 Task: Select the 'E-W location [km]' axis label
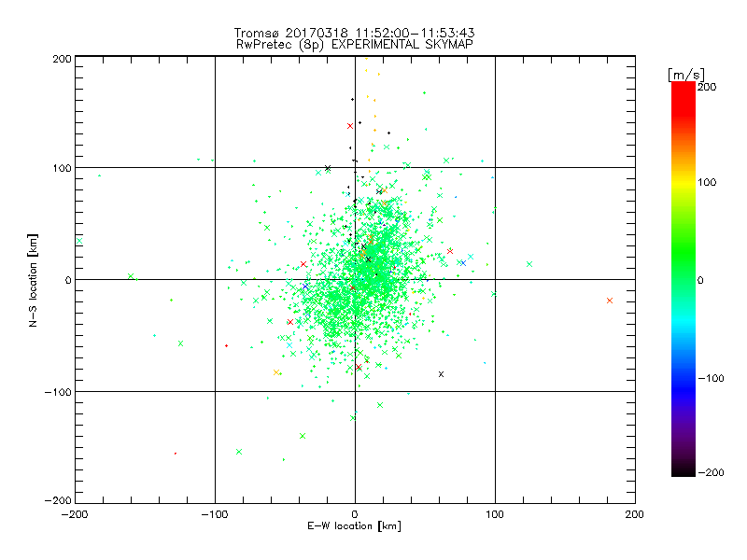pos(354,526)
